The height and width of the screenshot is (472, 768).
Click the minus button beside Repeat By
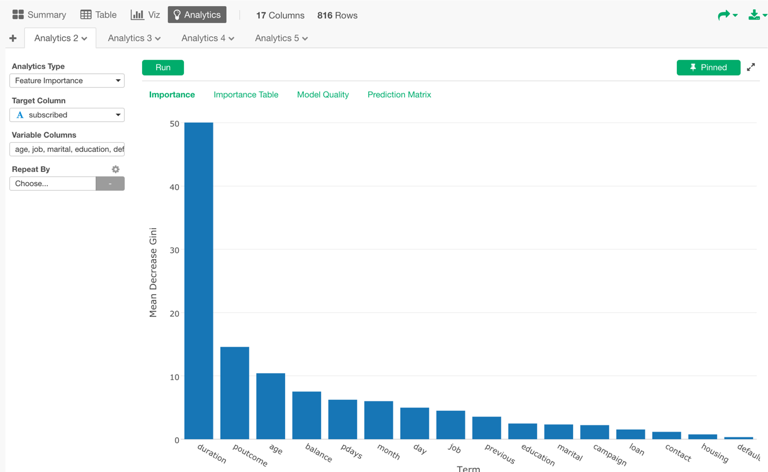(x=110, y=184)
